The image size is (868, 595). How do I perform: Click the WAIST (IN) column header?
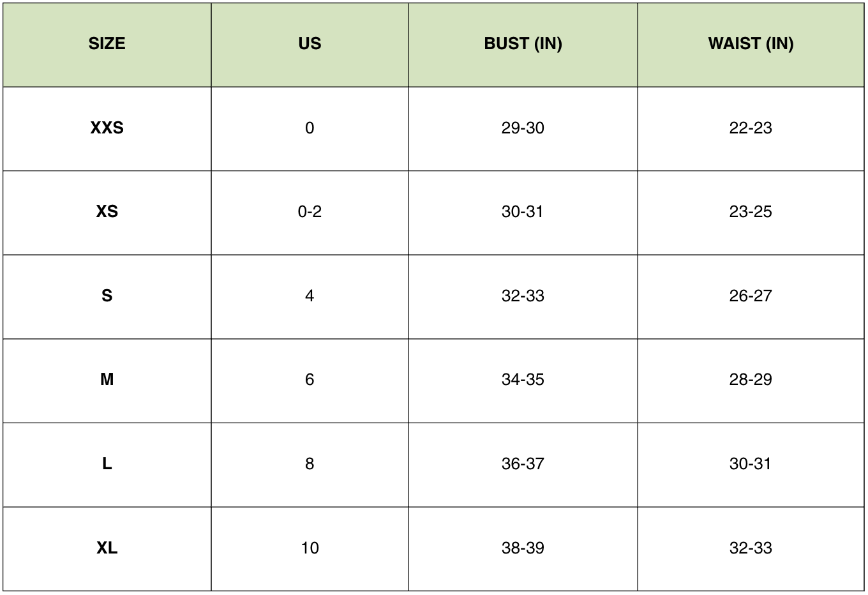[x=751, y=44]
